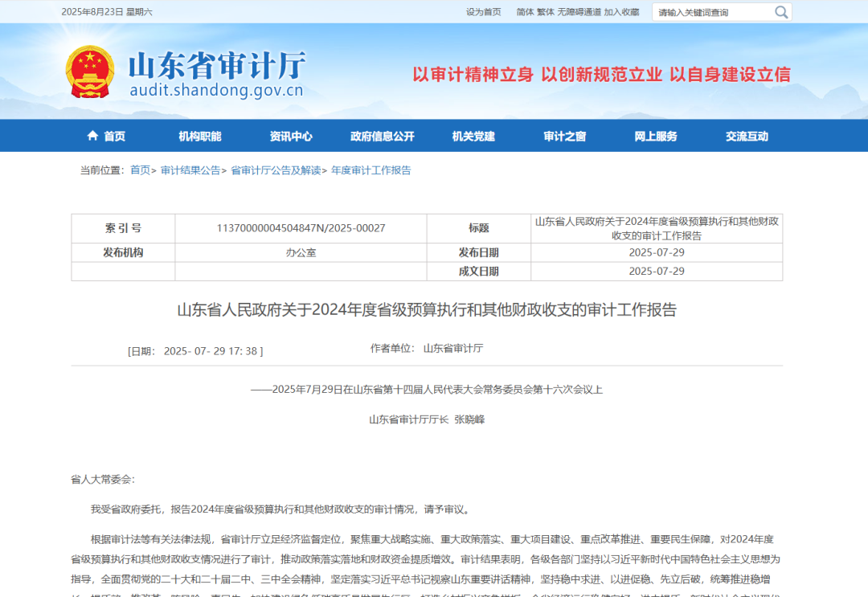Switch to 繁体 Chinese
The width and height of the screenshot is (868, 597).
tap(545, 12)
